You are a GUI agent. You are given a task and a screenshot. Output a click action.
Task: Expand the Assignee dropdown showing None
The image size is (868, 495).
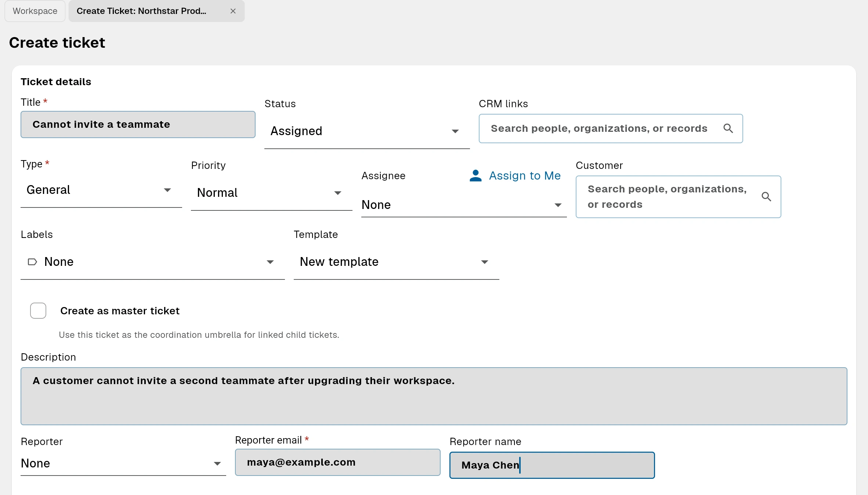click(x=464, y=205)
